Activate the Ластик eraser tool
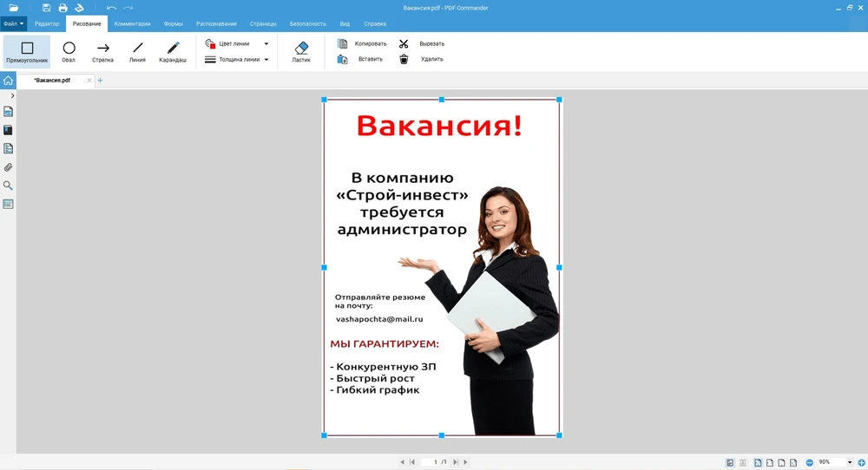Viewport: 868px width, 470px height. [x=301, y=52]
